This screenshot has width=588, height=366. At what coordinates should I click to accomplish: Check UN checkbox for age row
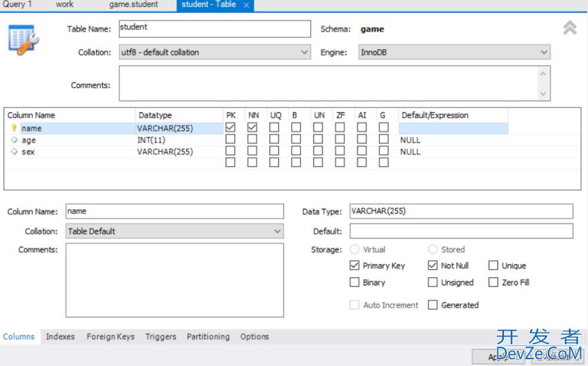[318, 139]
